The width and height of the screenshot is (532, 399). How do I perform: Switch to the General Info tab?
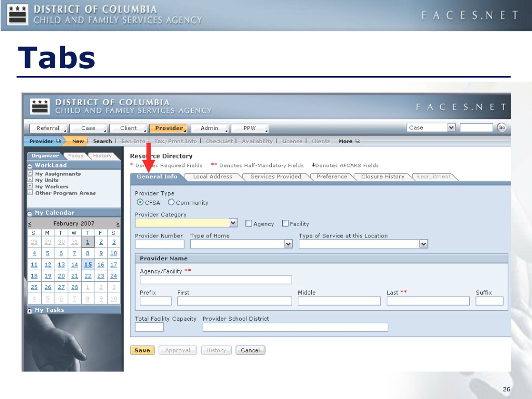click(157, 176)
